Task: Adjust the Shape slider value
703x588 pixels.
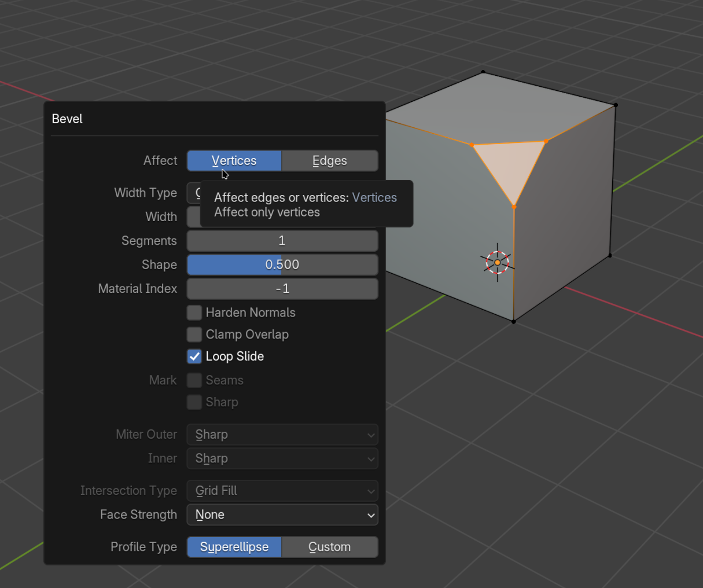Action: click(x=282, y=264)
